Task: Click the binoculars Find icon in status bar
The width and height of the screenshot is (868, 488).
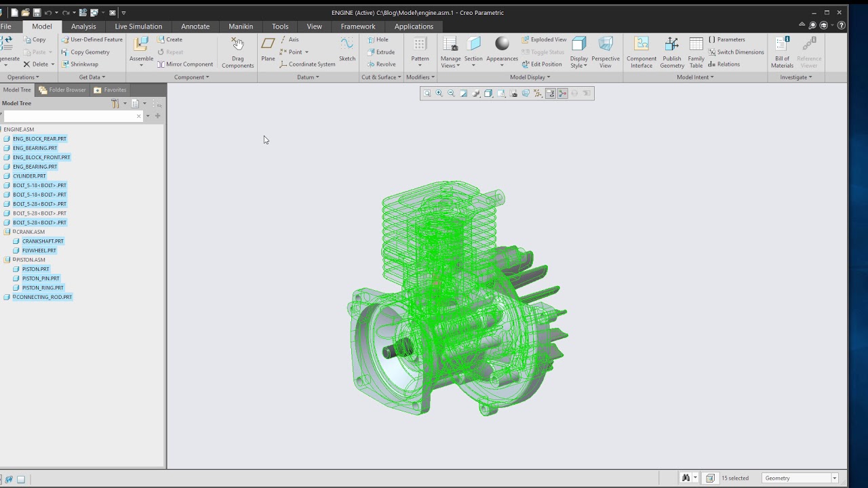Action: click(686, 478)
